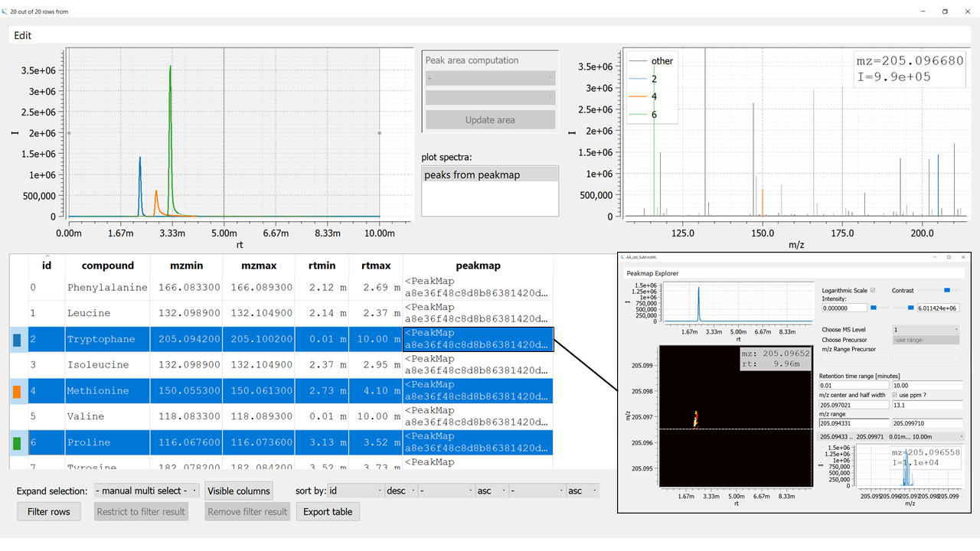Toggle the 'use ppm ?' checkbox
The image size is (980, 551).
[x=895, y=395]
